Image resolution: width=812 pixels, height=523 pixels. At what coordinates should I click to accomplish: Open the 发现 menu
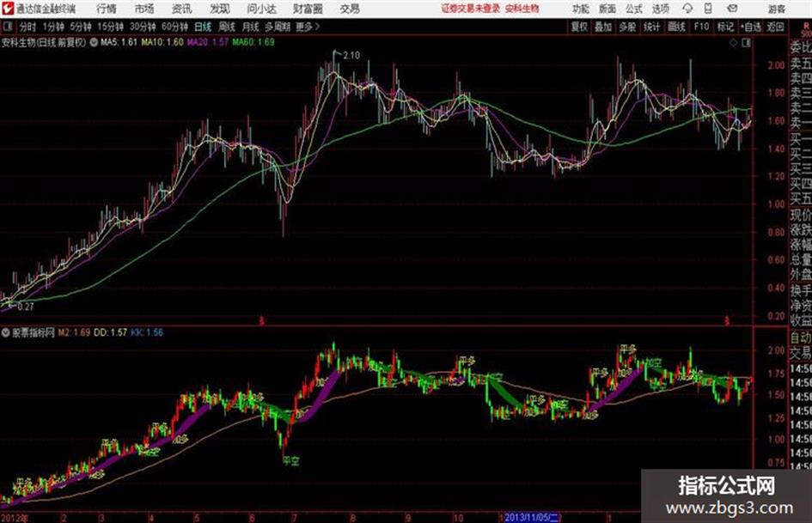point(220,9)
